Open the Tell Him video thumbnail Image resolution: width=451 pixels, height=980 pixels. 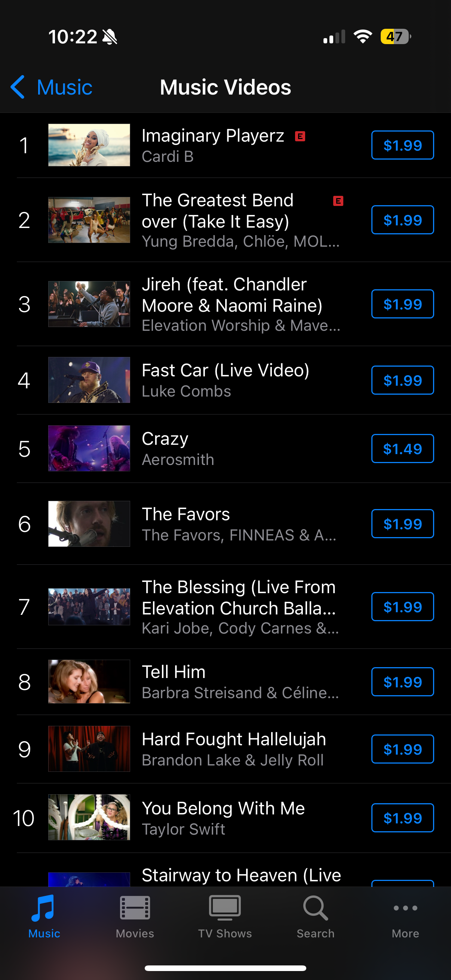pyautogui.click(x=89, y=681)
